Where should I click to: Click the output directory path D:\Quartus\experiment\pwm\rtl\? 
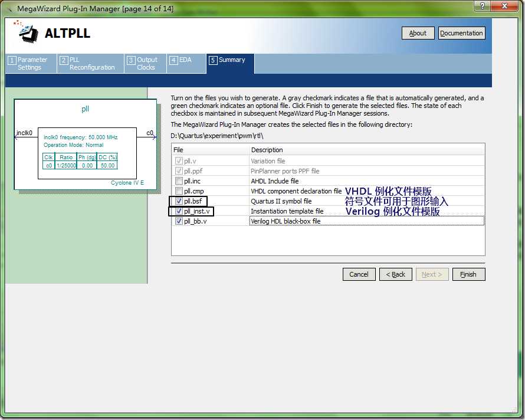click(x=217, y=136)
